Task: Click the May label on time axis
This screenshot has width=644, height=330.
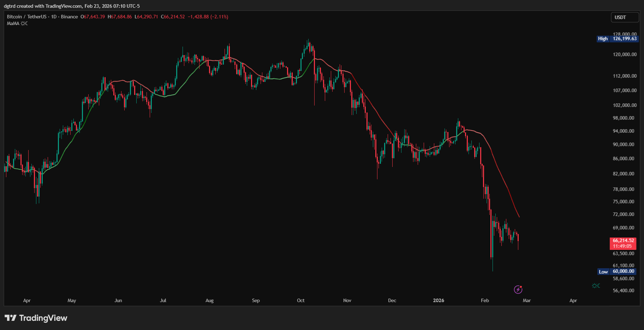Action: [72, 300]
